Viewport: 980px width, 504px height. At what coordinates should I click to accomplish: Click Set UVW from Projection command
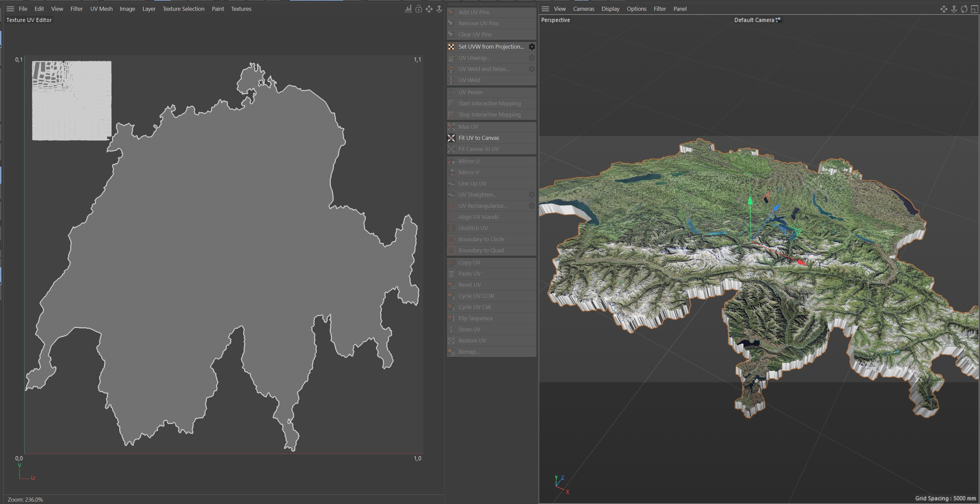click(x=491, y=47)
